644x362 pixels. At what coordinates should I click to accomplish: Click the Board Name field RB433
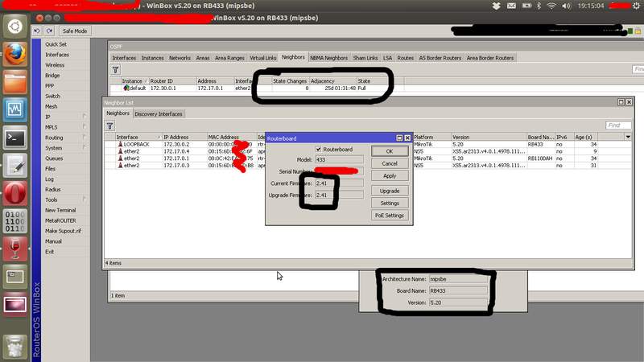click(x=458, y=290)
